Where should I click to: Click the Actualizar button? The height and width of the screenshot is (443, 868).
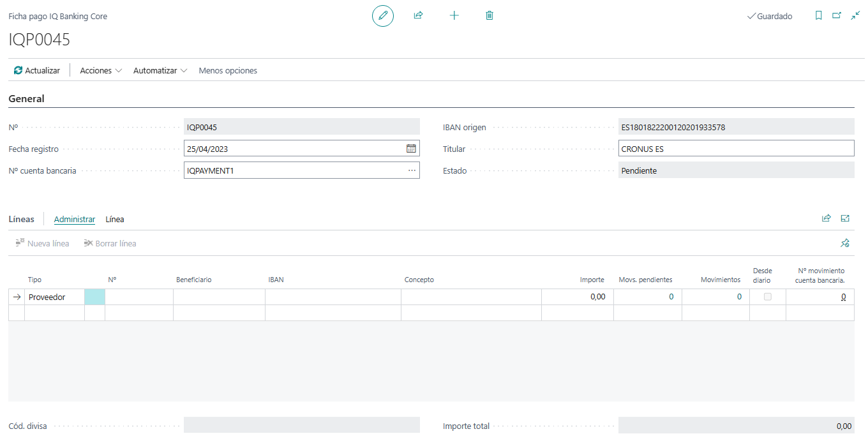coord(37,71)
